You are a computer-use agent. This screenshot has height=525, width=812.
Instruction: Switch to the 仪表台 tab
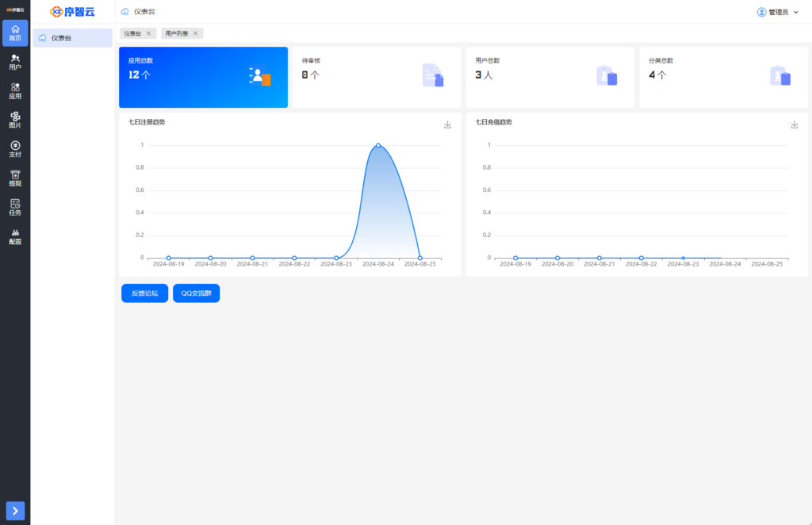click(x=132, y=33)
